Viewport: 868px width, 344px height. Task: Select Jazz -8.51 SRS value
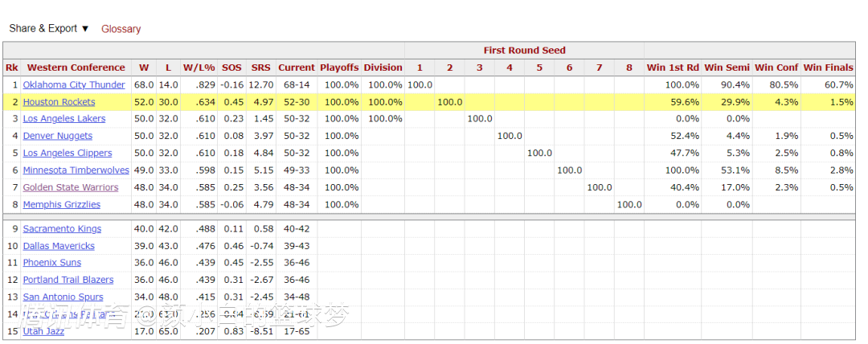(260, 331)
